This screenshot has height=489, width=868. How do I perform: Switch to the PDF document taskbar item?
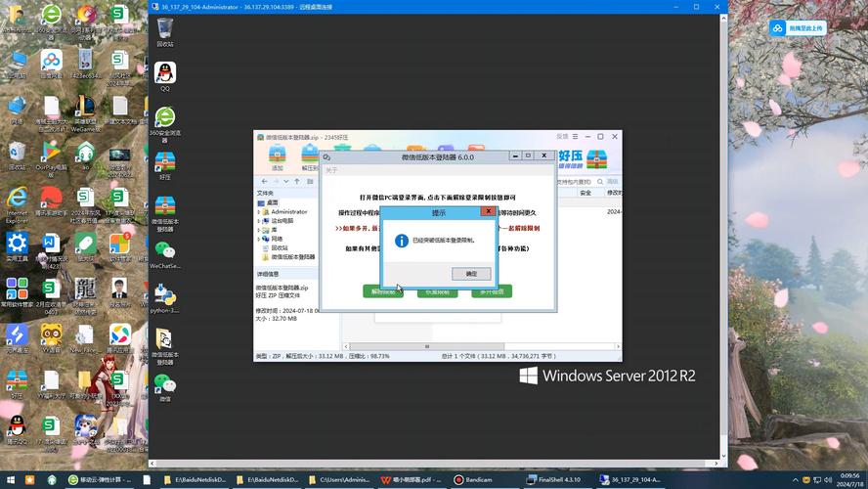pos(411,479)
